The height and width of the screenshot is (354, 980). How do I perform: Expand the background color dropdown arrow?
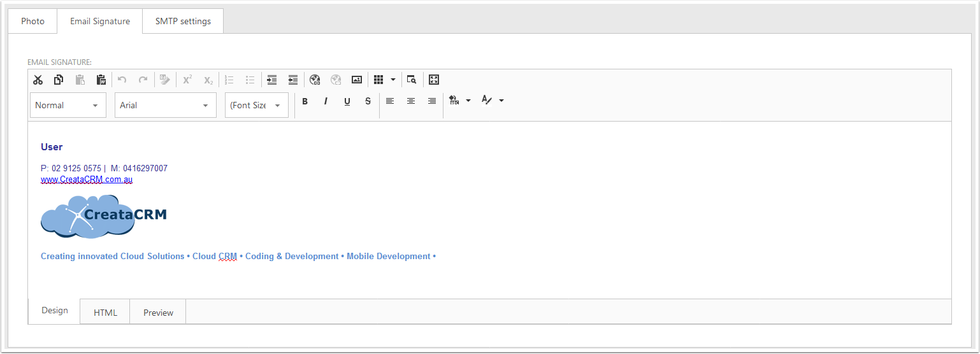click(x=468, y=101)
